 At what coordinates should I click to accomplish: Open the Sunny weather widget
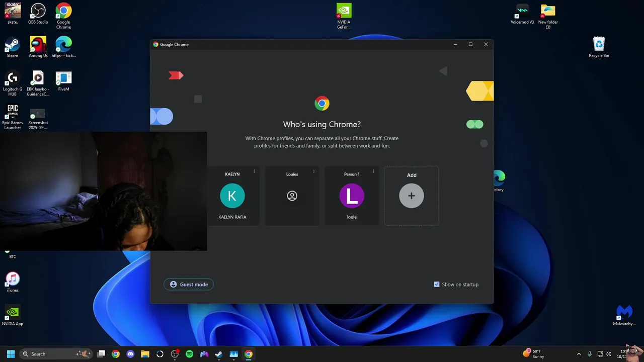534,354
